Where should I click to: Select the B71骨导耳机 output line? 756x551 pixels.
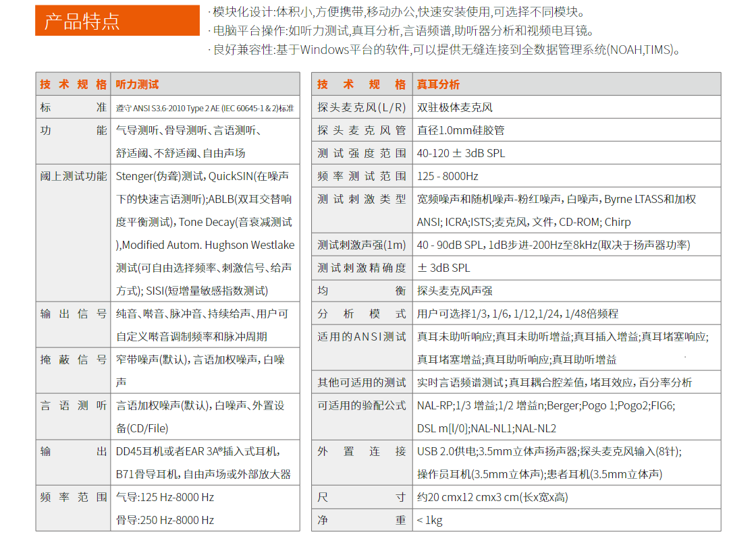(203, 474)
